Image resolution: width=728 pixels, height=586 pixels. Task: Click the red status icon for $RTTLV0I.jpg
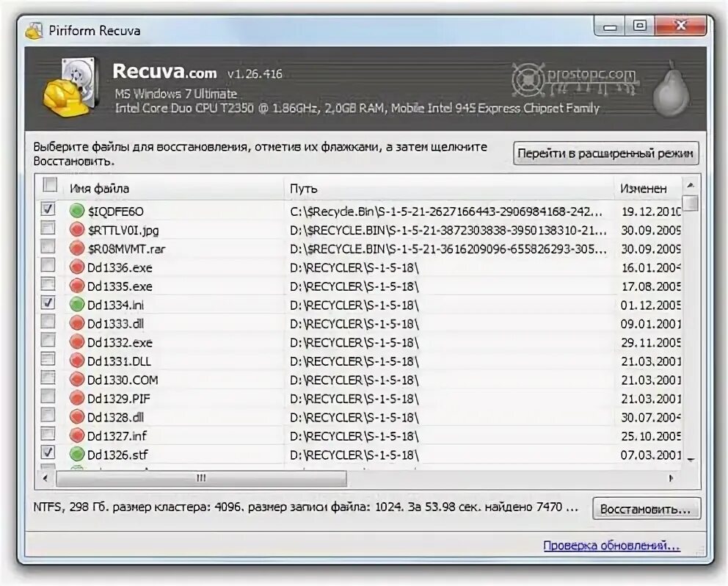76,230
